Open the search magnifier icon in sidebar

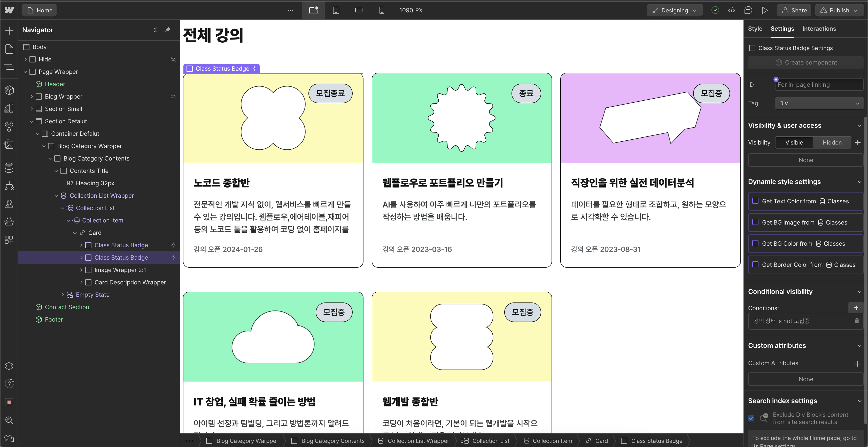(9, 420)
